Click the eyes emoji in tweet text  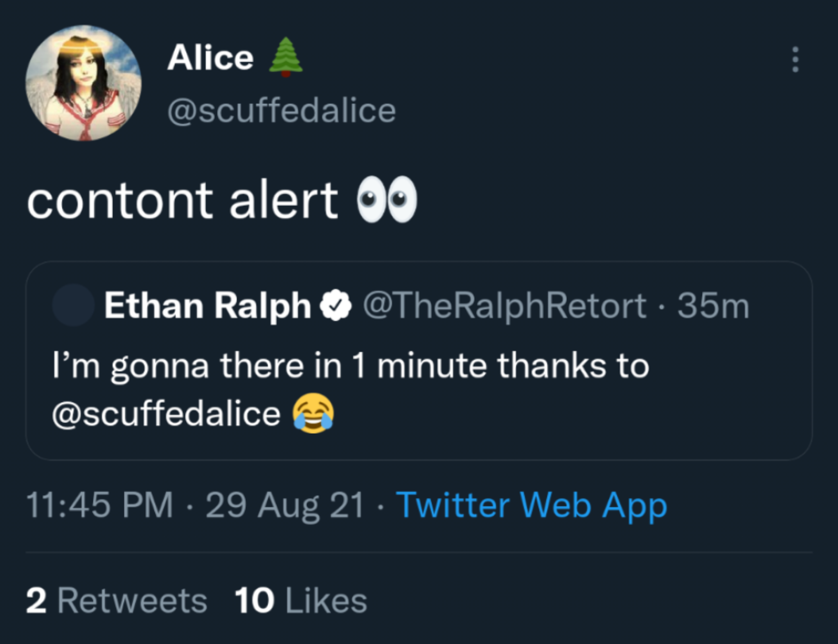click(387, 200)
